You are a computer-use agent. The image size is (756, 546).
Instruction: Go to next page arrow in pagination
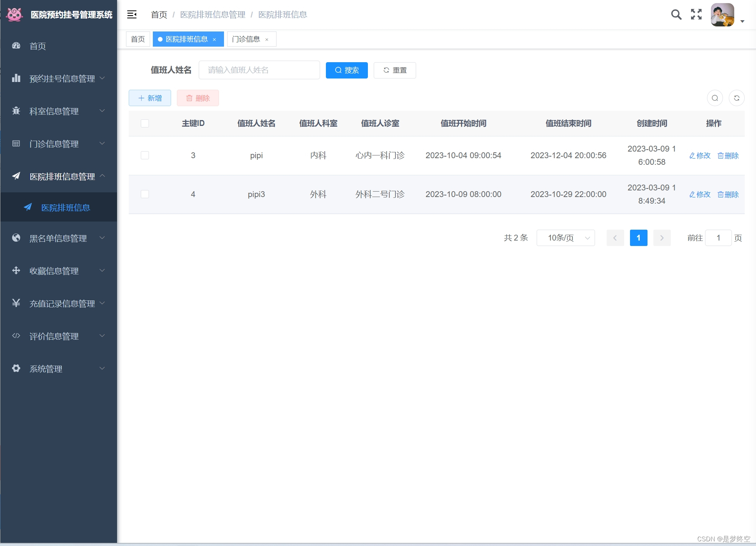[662, 238]
